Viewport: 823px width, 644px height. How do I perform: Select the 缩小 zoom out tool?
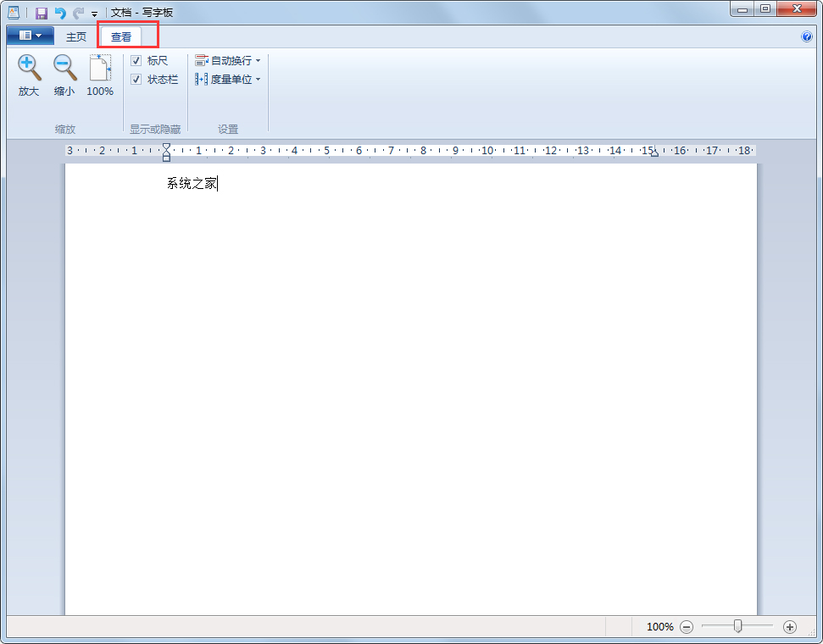click(64, 75)
